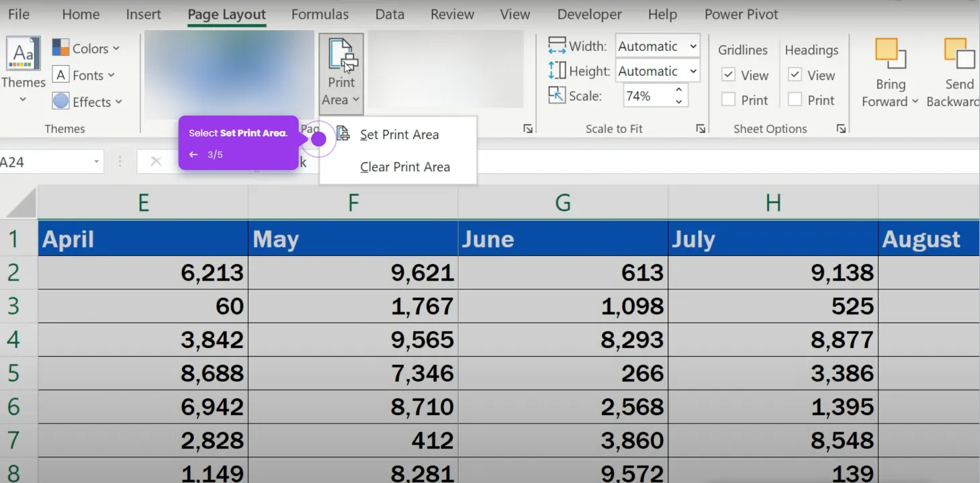Switch to the Help tab

pos(662,14)
